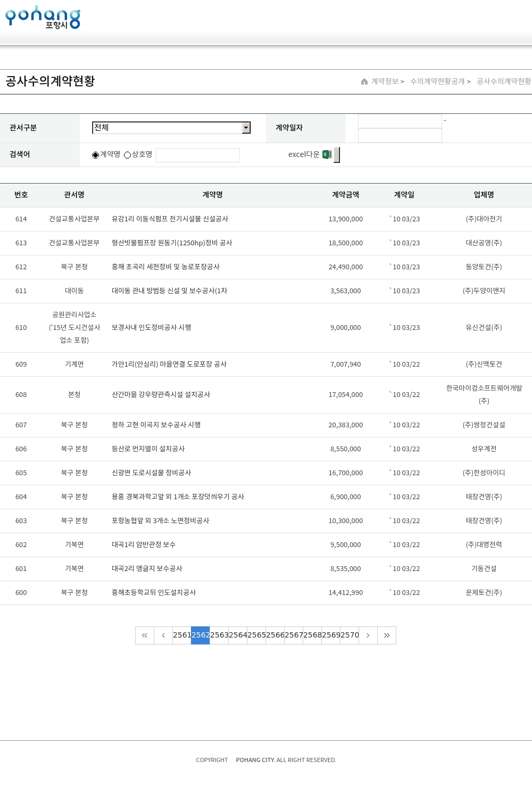Viewport: 532px width, 794px height.
Task: Jump to last page with double-right arrow
Action: point(387,635)
